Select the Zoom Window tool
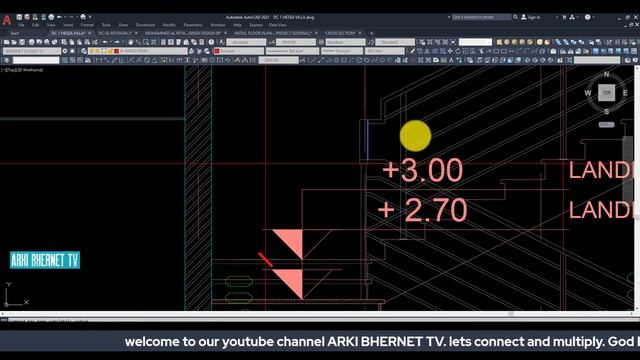The width and height of the screenshot is (640, 360). tap(146, 42)
